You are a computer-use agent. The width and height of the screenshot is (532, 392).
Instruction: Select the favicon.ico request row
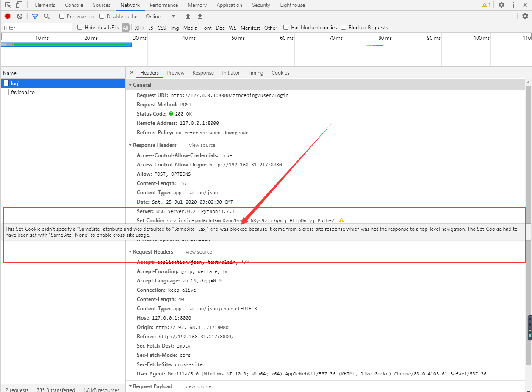tap(63, 92)
